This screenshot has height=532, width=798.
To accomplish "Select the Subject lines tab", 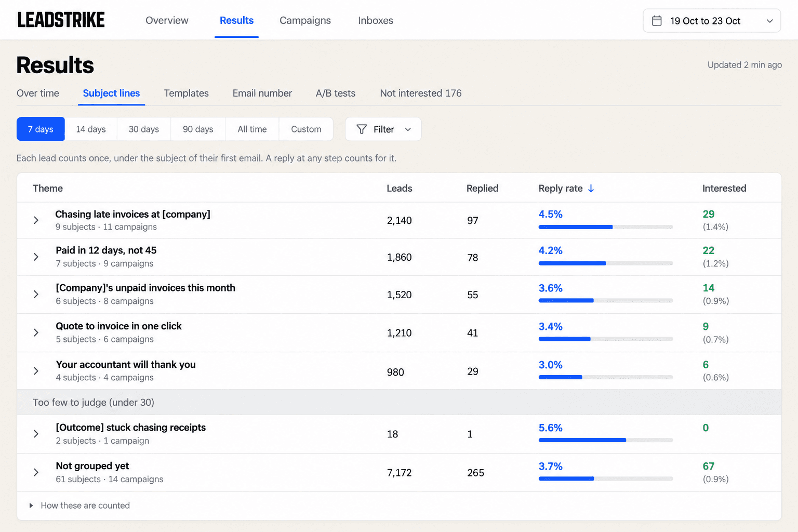I will point(111,93).
